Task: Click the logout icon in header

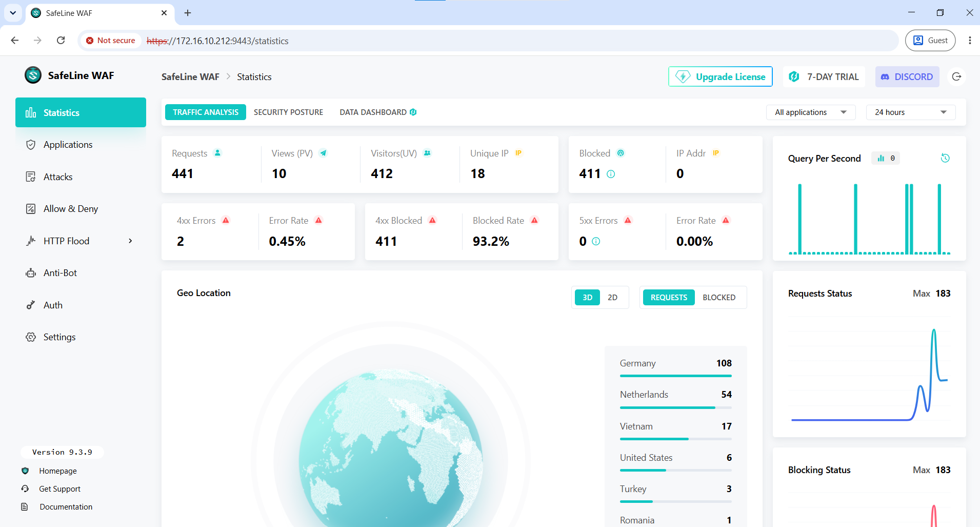Action: pyautogui.click(x=956, y=76)
